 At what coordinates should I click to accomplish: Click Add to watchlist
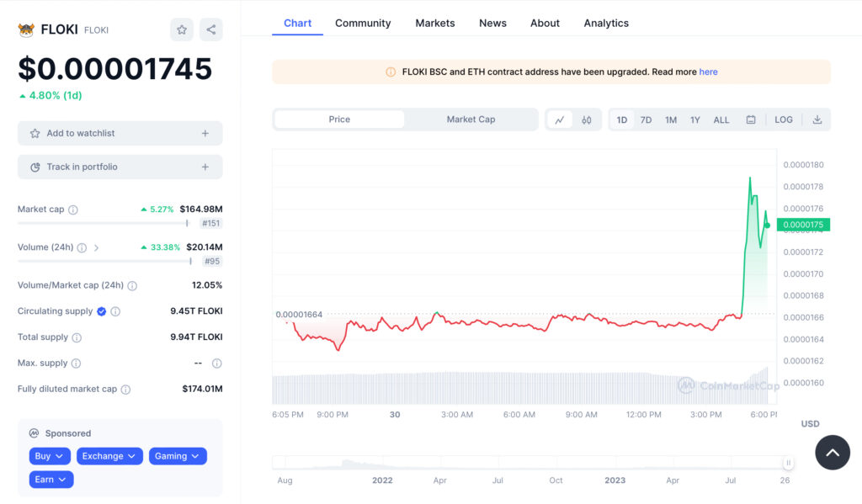pos(120,133)
